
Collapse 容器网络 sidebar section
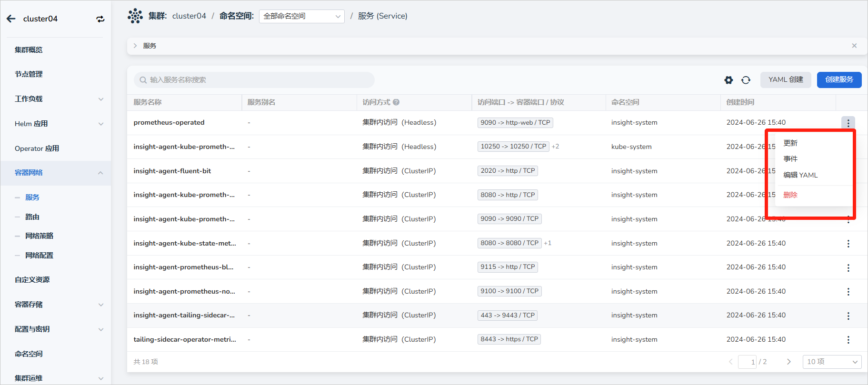[x=100, y=173]
